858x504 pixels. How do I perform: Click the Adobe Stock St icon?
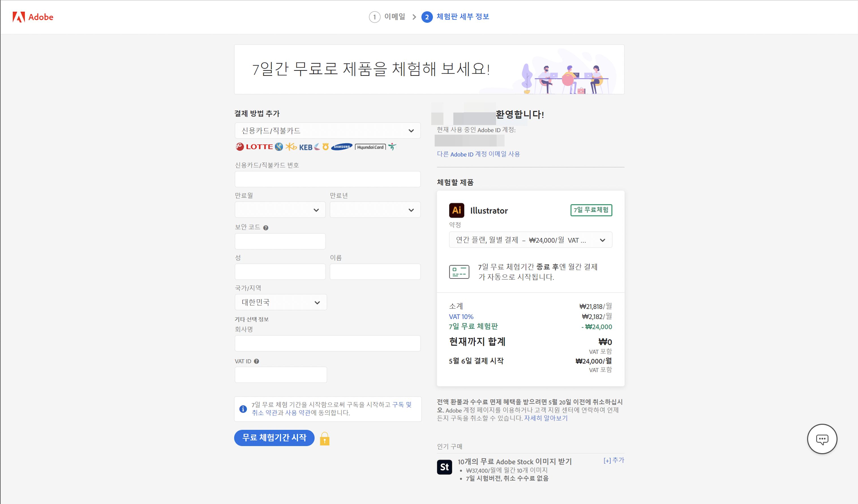pyautogui.click(x=444, y=467)
